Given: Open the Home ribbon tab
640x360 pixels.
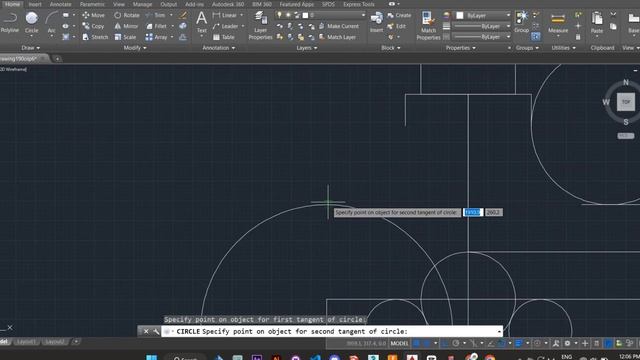Looking at the screenshot, I should click(12, 4).
